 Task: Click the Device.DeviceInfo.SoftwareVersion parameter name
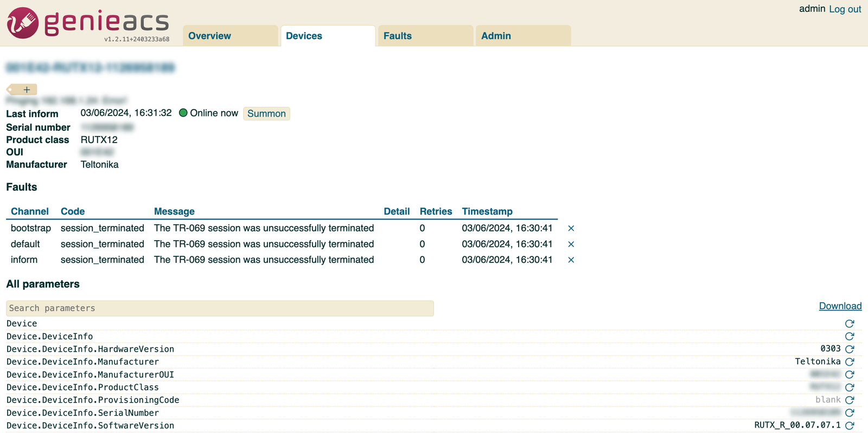(x=91, y=425)
